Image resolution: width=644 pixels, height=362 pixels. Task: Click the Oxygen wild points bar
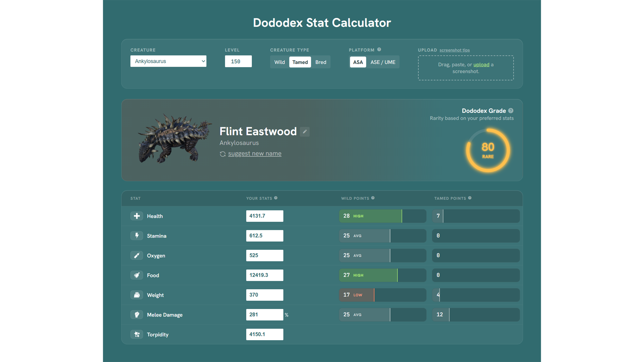[383, 255]
